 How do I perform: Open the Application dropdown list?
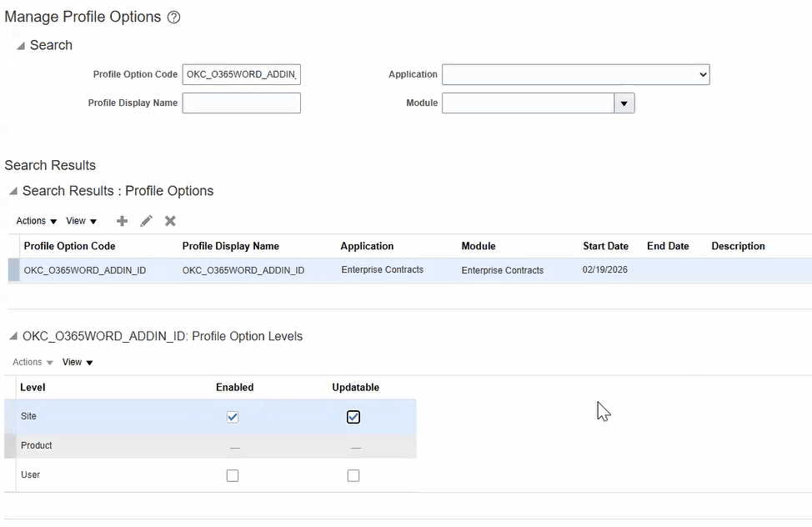tap(576, 74)
